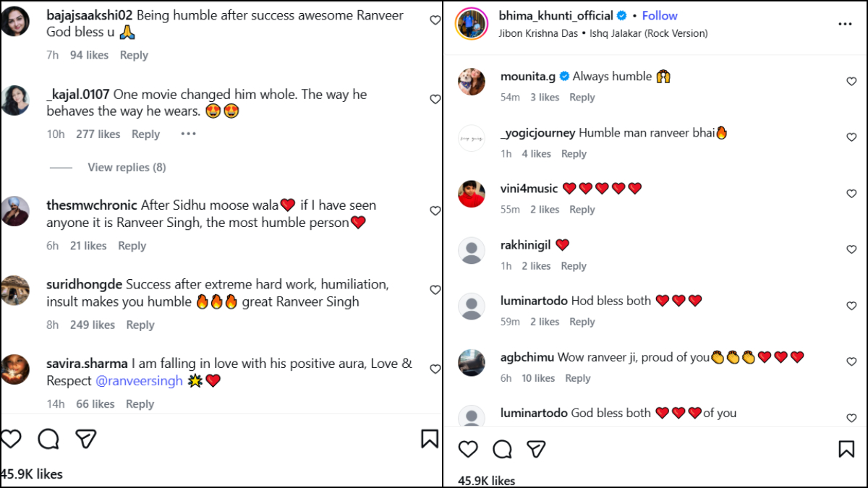Toggle the like heart on mounita.g's comment
The height and width of the screenshot is (488, 868).
pos(851,82)
